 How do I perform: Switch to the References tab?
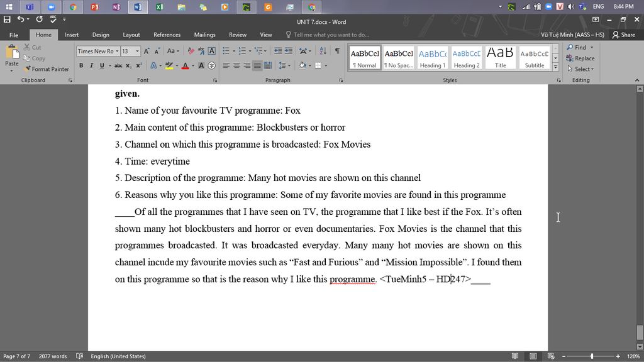167,35
